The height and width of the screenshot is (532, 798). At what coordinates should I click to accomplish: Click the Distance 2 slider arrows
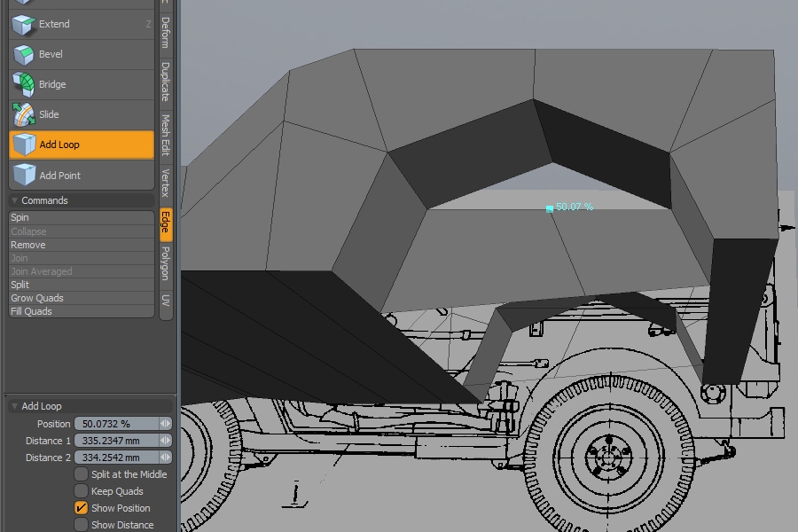pyautogui.click(x=166, y=458)
